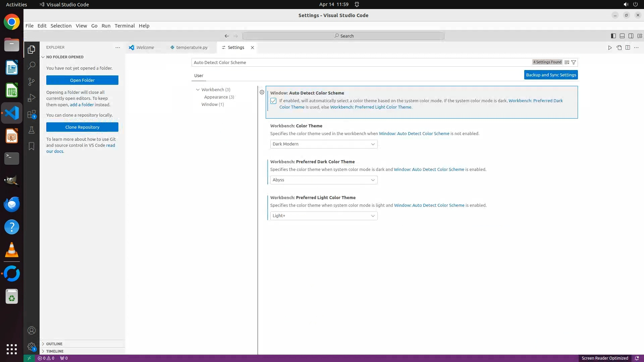Open the Color Theme dropdown showing Dark Modern

(324, 144)
